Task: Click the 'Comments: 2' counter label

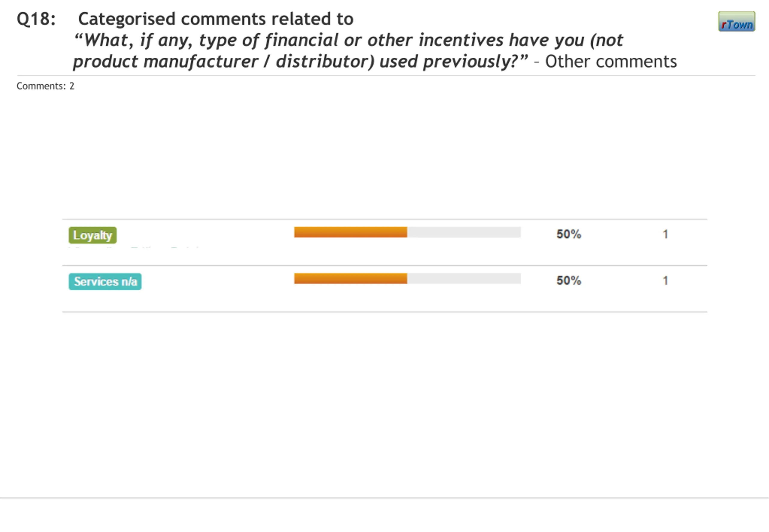Action: point(45,86)
